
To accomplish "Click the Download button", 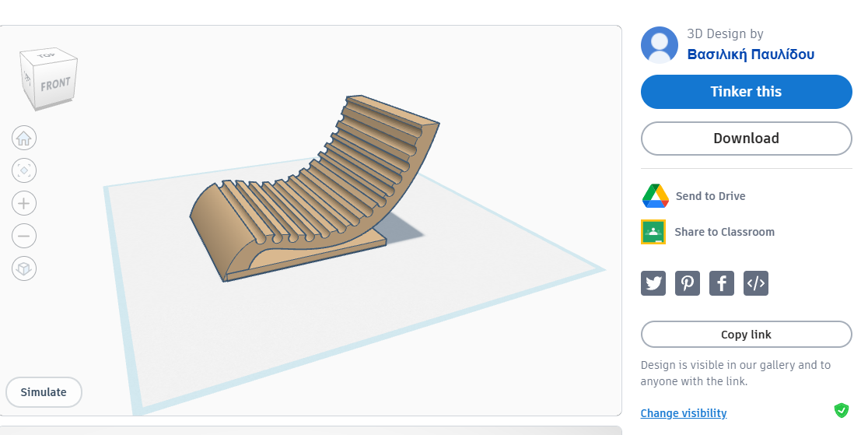I will (746, 139).
